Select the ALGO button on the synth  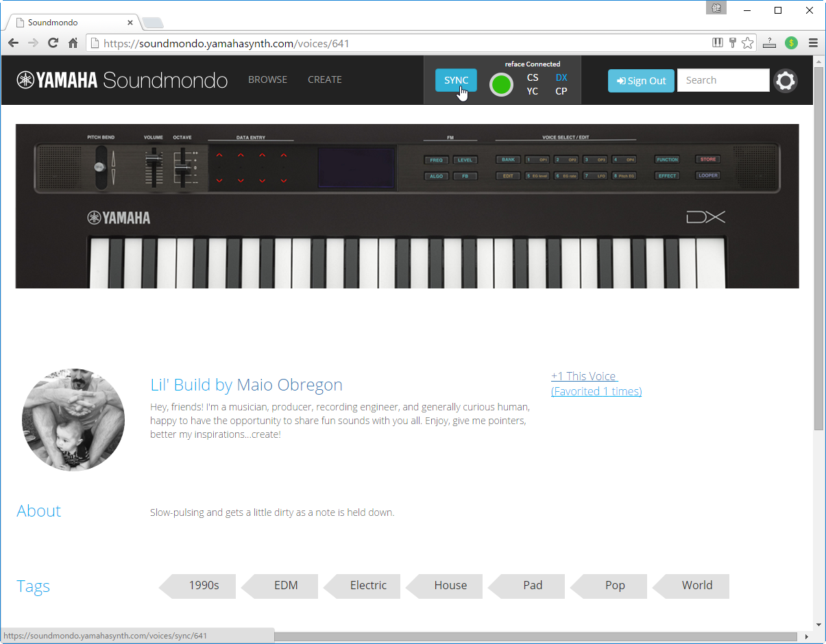click(x=436, y=176)
